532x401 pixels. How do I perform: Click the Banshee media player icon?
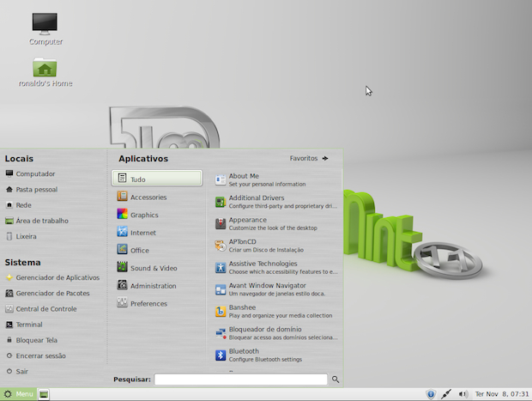click(x=221, y=312)
